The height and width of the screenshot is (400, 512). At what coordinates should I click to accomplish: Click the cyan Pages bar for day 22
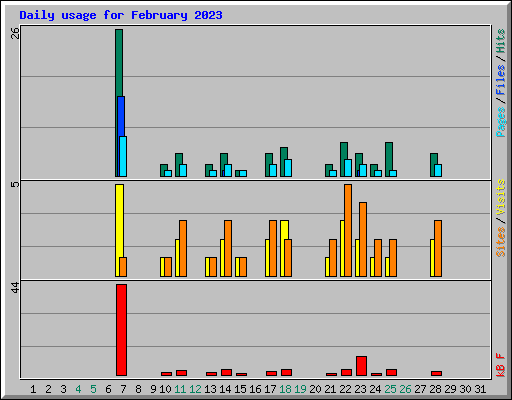[348, 168]
